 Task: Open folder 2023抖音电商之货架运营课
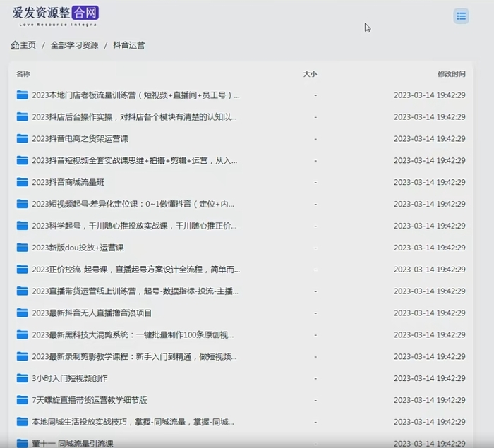[x=80, y=139]
